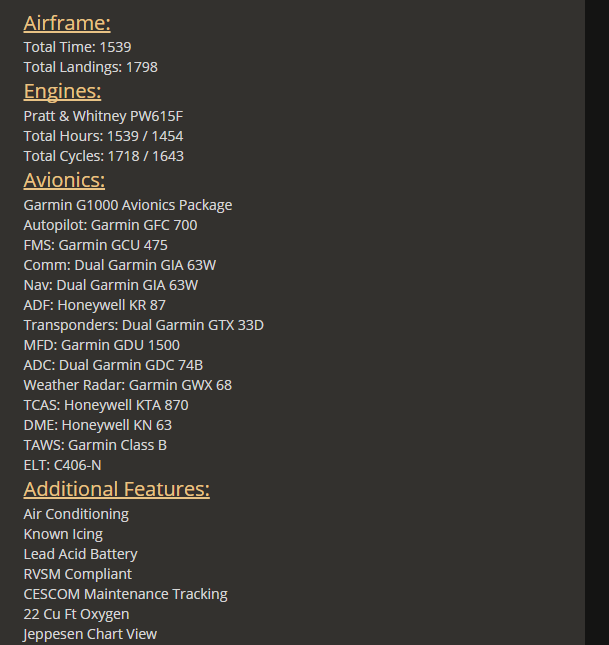609x645 pixels.
Task: Click Garmin G1000 Avionics Package line
Action: click(x=128, y=205)
